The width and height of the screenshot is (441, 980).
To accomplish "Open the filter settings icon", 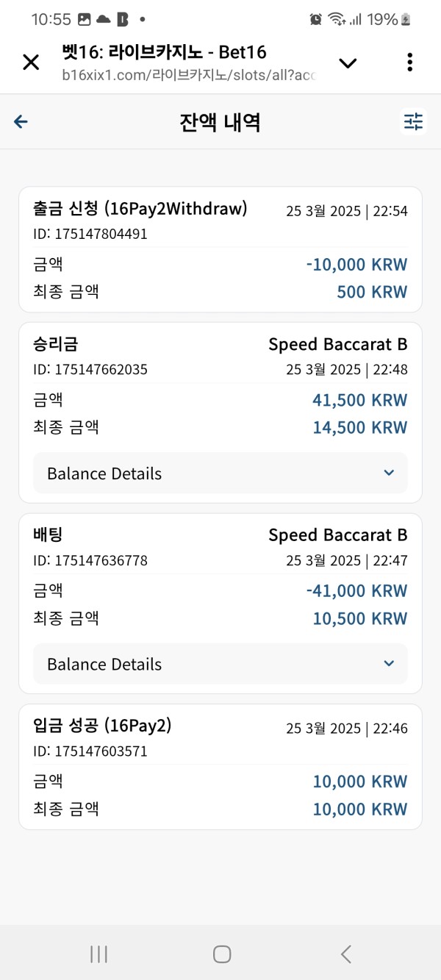I will (x=414, y=122).
